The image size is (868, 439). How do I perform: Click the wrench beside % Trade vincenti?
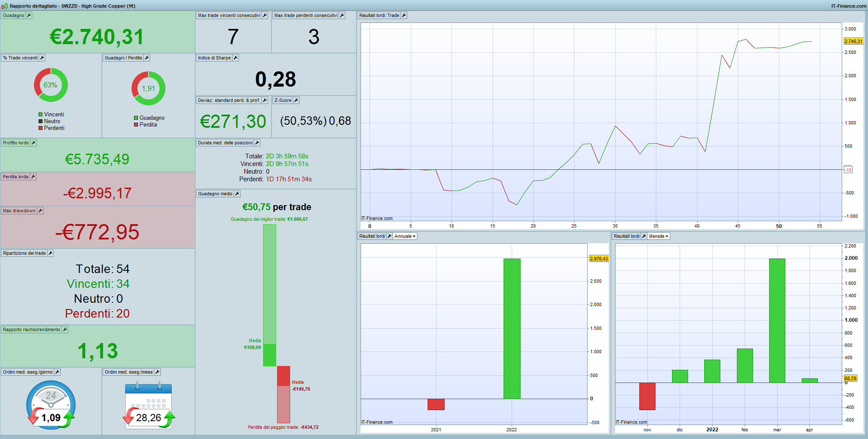click(42, 58)
